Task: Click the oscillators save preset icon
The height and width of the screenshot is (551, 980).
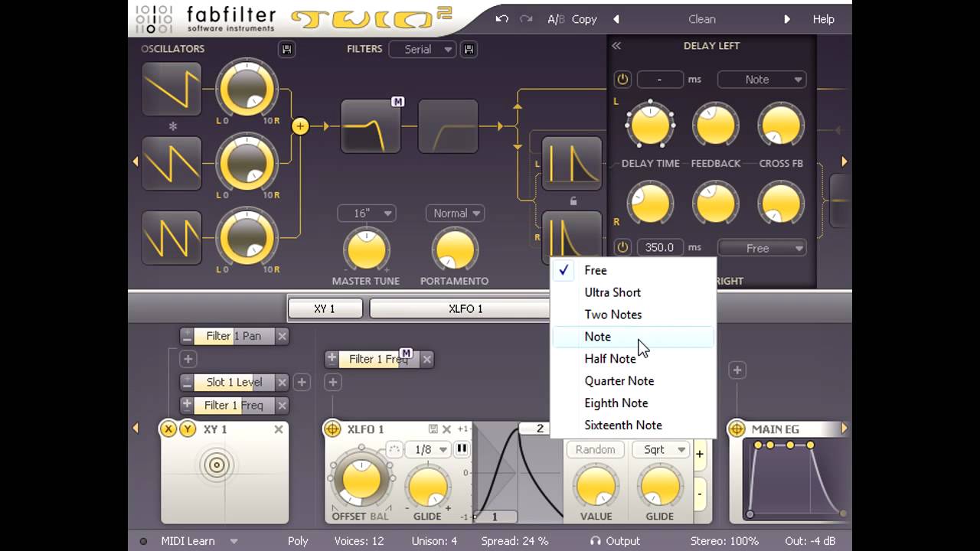Action: tap(286, 49)
